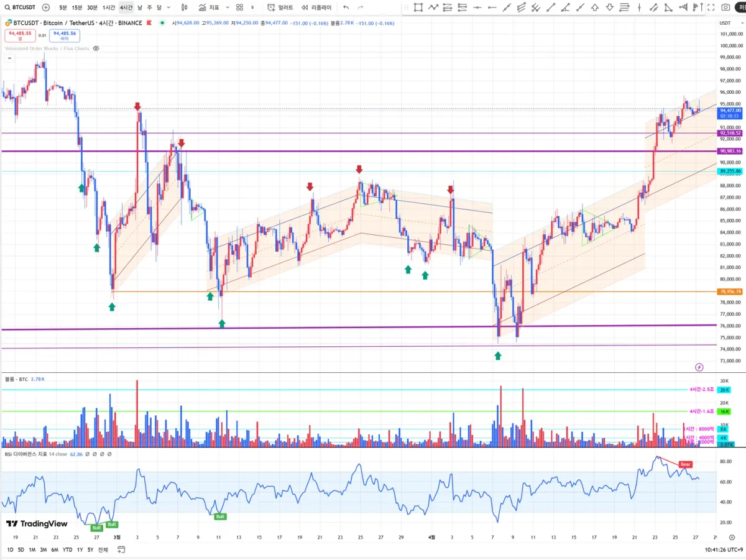Expand the timeframe interval dropdown arrow
The image size is (746, 560).
170,7
